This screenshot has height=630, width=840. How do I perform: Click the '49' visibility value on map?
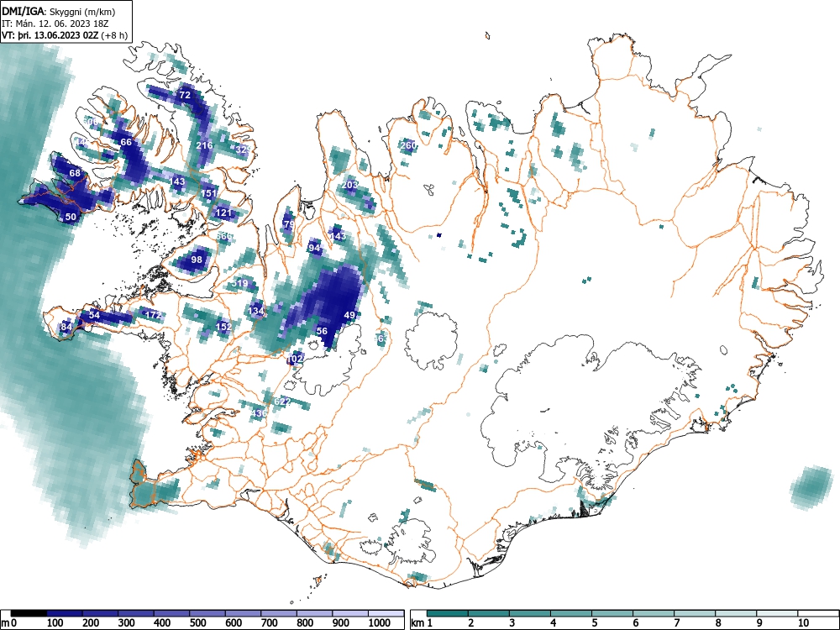(349, 315)
